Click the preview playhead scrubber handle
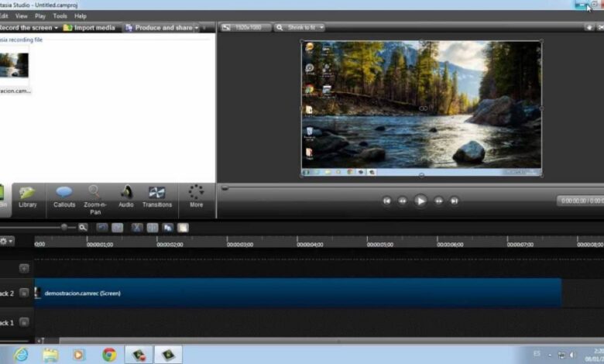 [x=225, y=188]
